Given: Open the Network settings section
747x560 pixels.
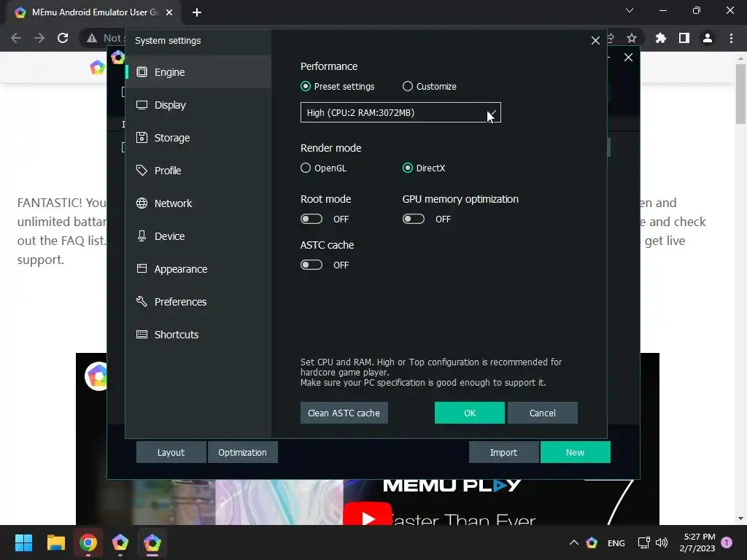Looking at the screenshot, I should coord(198,203).
